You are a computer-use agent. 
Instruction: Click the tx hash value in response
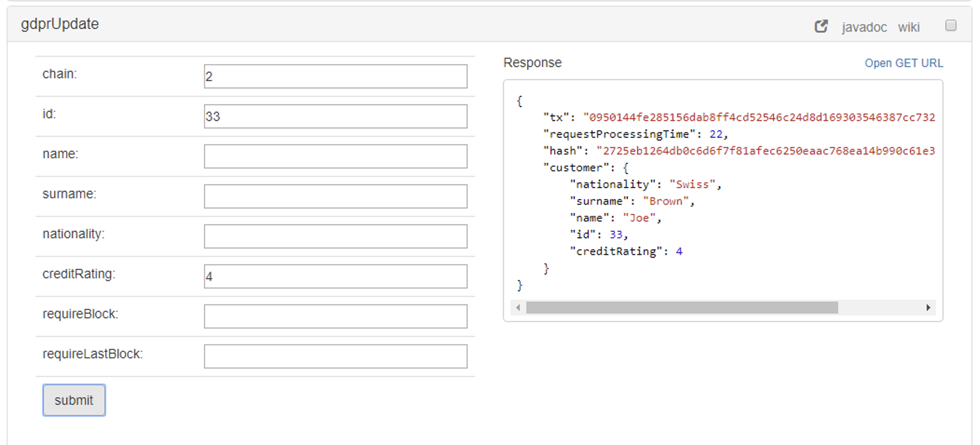[x=759, y=117]
